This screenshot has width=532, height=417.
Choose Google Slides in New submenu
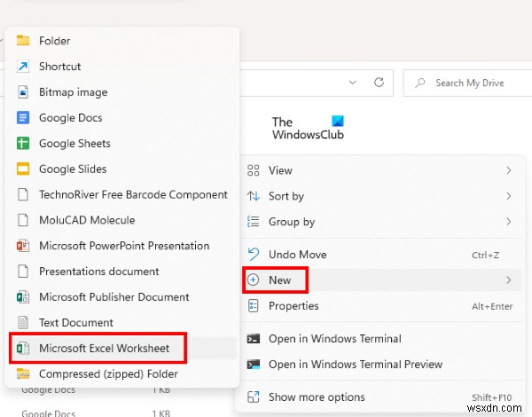tap(122, 169)
